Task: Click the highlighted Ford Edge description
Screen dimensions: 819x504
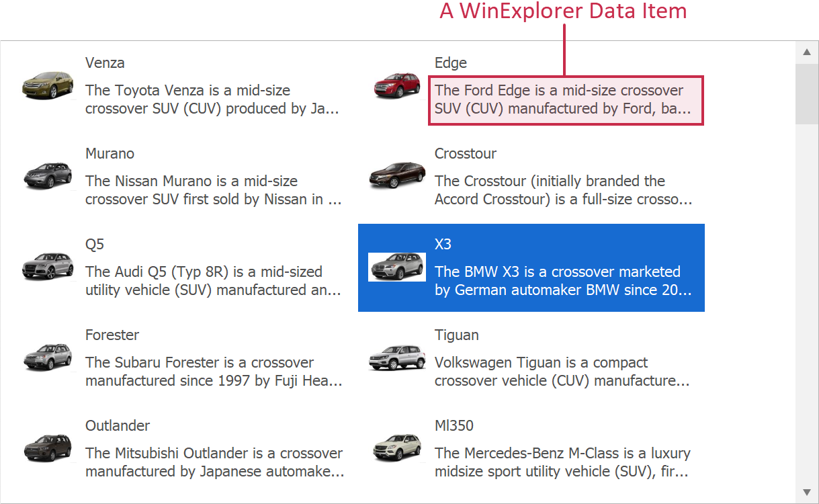Action: [x=566, y=100]
